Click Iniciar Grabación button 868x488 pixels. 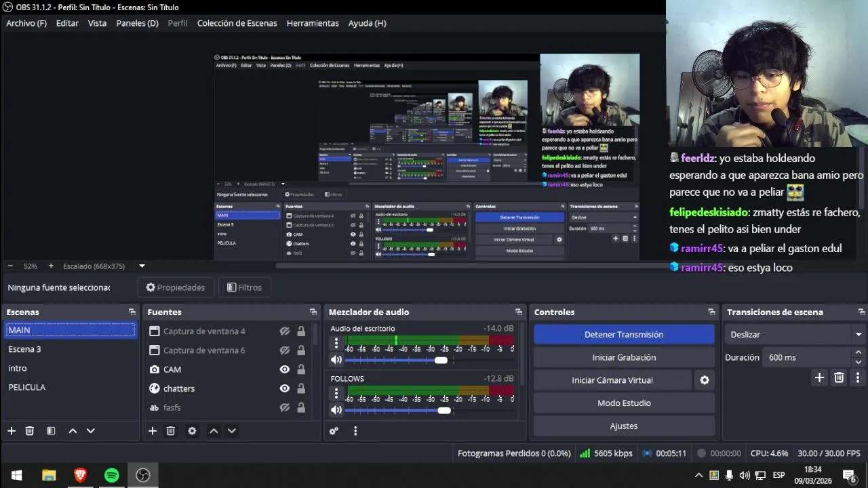[x=624, y=357]
